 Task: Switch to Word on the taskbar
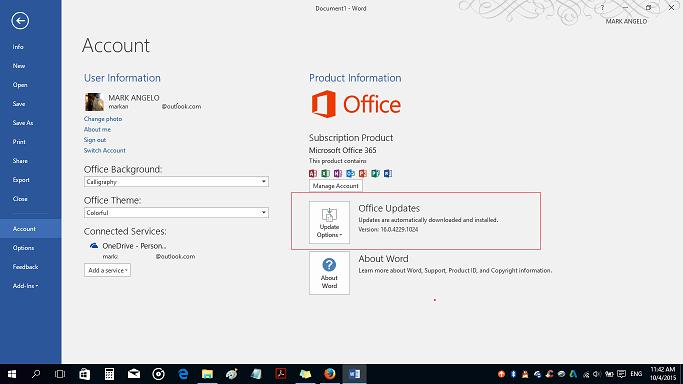354,374
